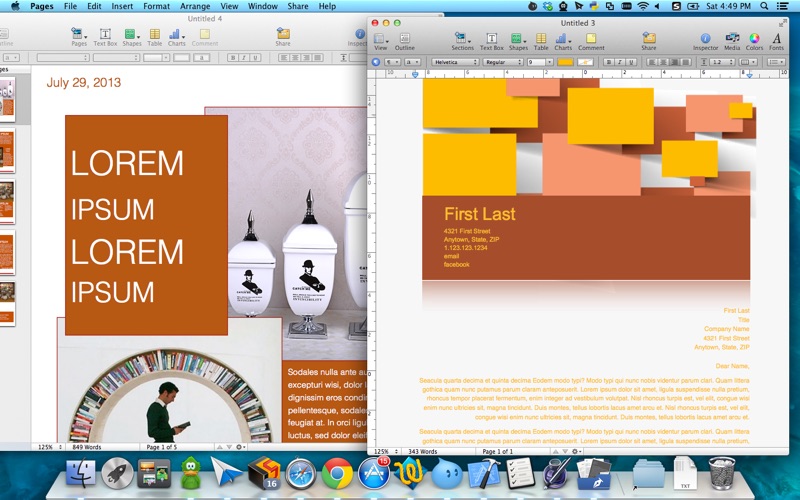Expand the Sections dropdown in Untitled 3
800x500 pixels.
tap(462, 38)
